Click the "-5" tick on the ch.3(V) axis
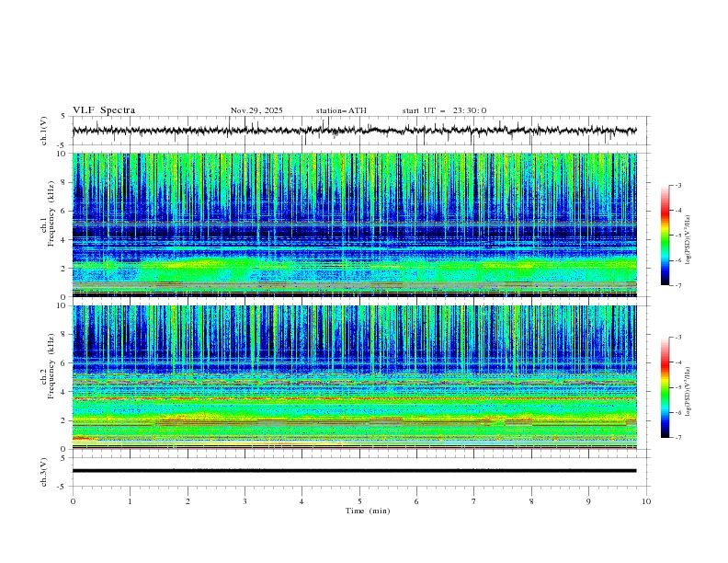The image size is (728, 563). point(63,487)
